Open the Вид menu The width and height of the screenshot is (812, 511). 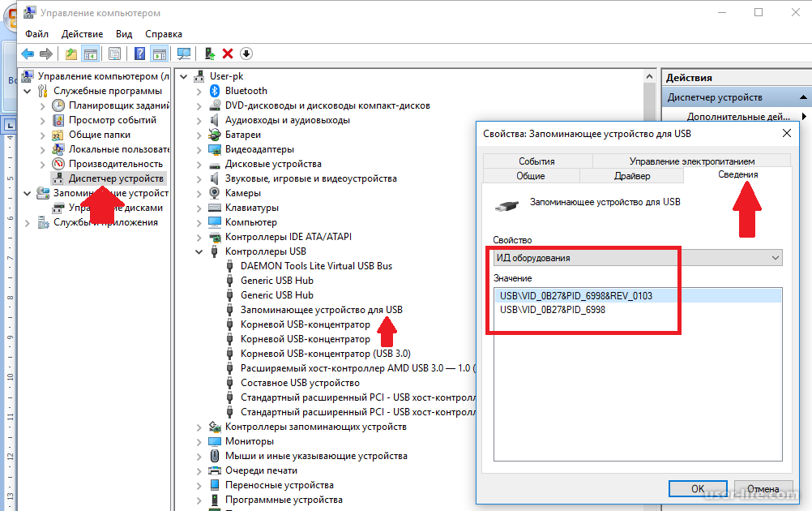tap(124, 34)
